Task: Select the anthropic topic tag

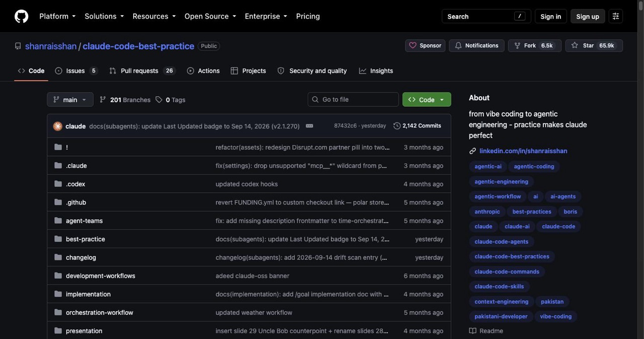Action: point(487,212)
